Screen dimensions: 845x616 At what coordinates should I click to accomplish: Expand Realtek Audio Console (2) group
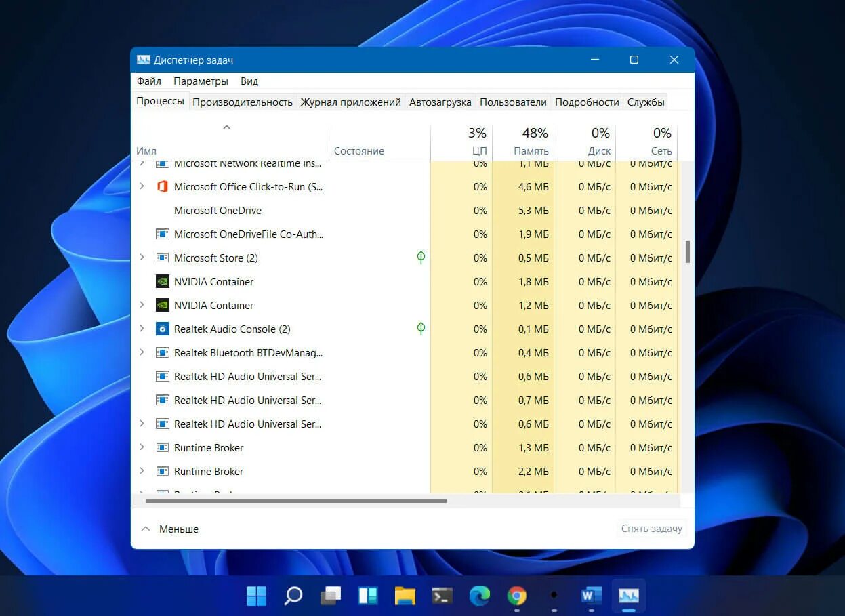tap(142, 328)
